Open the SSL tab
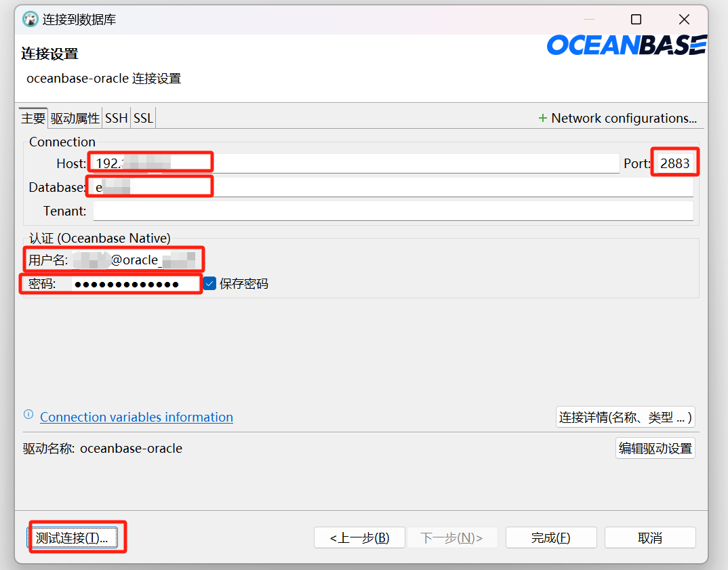Image resolution: width=728 pixels, height=570 pixels. pyautogui.click(x=143, y=118)
